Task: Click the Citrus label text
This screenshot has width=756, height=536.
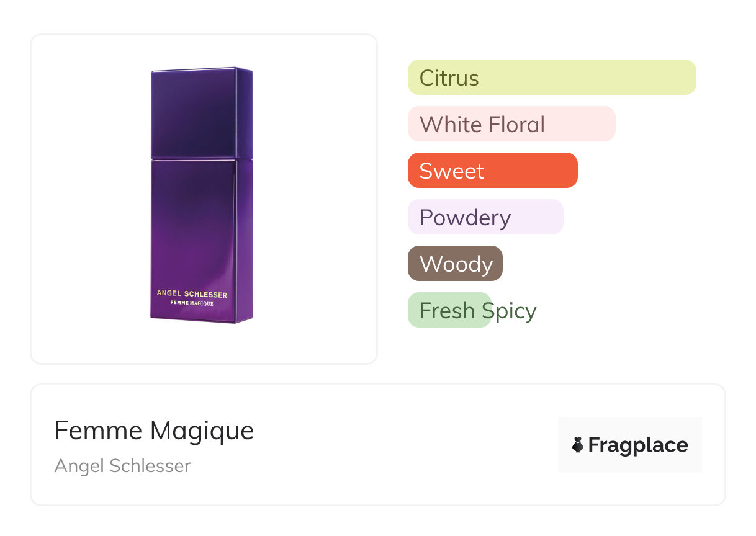Action: pos(449,78)
